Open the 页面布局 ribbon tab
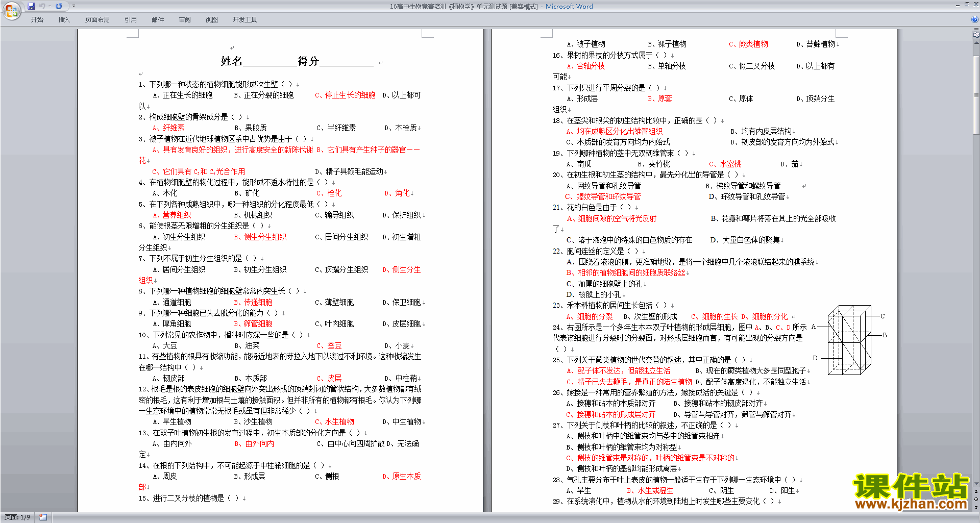Image resolution: width=980 pixels, height=523 pixels. (97, 20)
